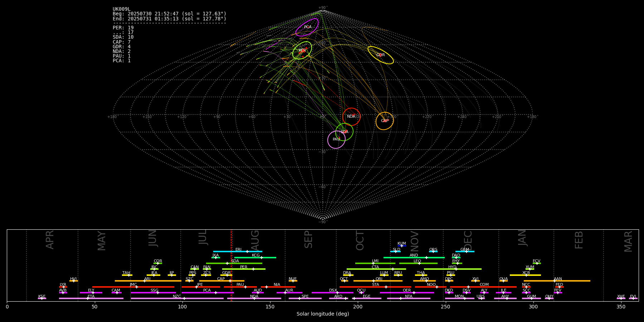Image resolution: width=644 pixels, height=322 pixels.
Task: Click the KCG shower bar in timeline
Action: tap(255, 258)
